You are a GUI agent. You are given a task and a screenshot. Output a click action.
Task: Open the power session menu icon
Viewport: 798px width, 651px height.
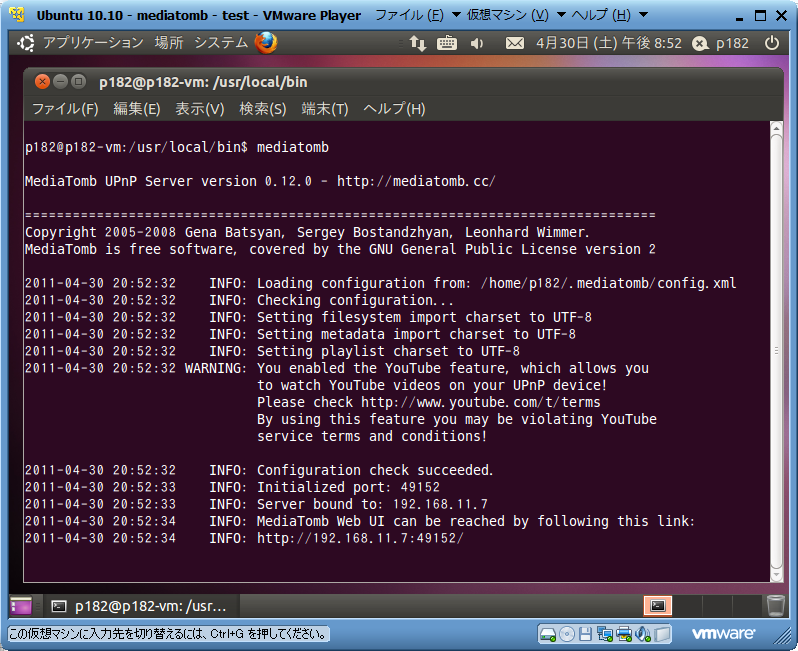(x=772, y=43)
